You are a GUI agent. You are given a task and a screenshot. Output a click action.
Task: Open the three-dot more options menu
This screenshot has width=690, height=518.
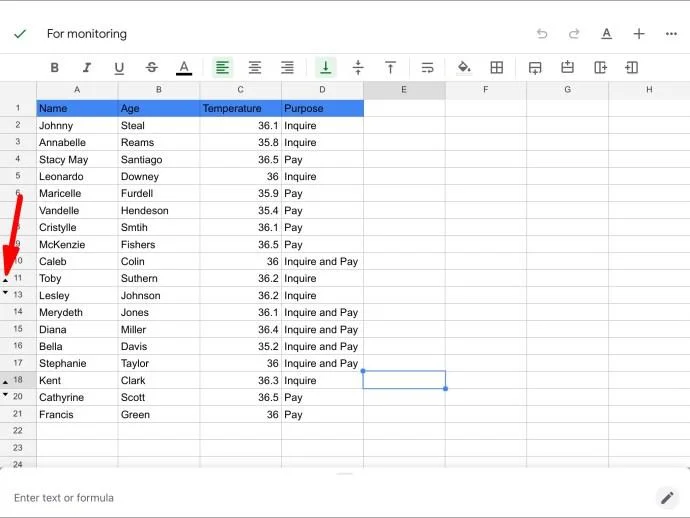[671, 34]
